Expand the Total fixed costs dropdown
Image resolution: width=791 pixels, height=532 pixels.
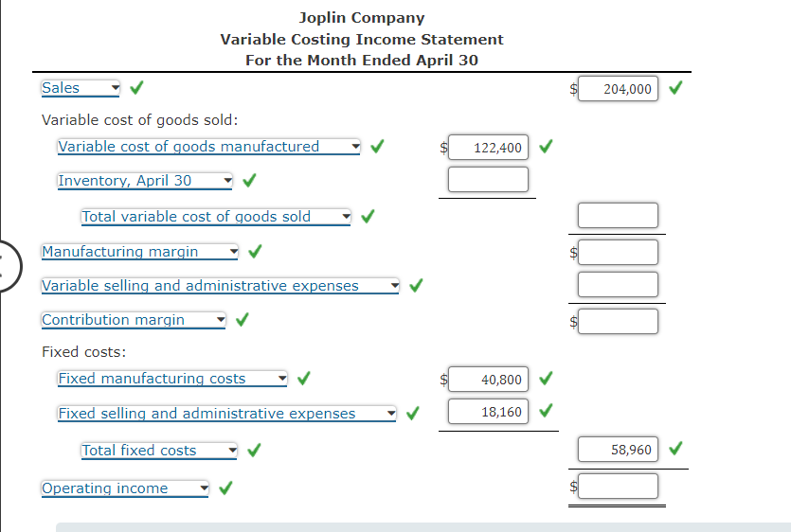click(159, 451)
